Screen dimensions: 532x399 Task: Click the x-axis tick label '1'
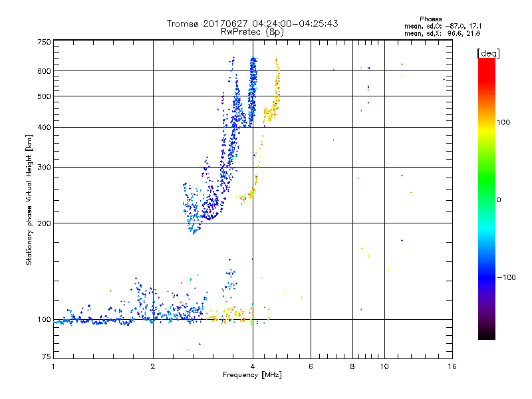(x=53, y=366)
